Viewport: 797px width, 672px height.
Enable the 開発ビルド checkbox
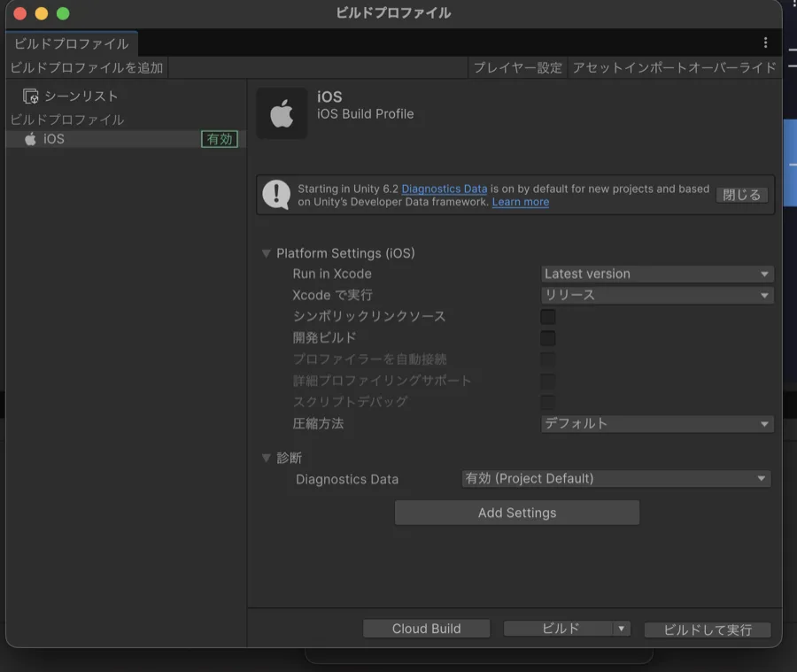tap(547, 337)
